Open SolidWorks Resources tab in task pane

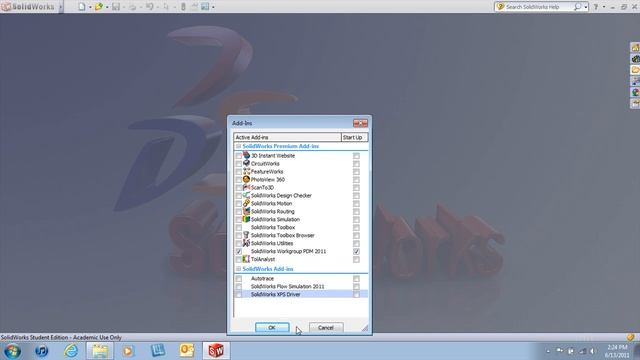(635, 47)
